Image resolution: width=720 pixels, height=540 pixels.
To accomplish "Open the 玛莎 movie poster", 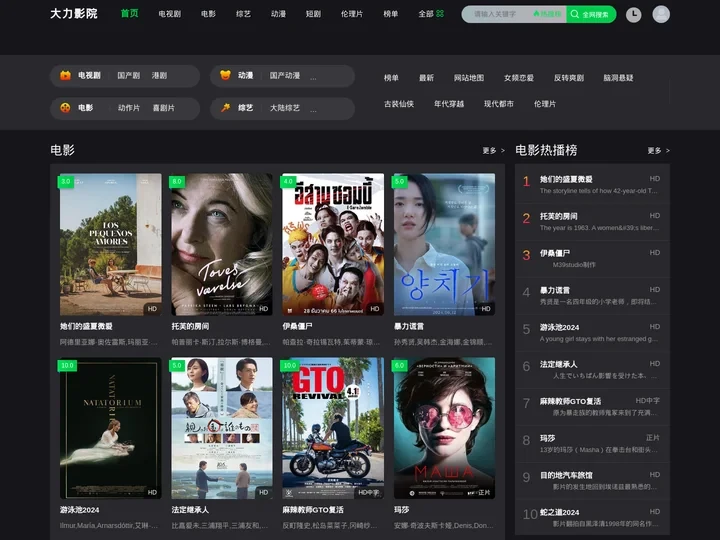I will tap(444, 428).
